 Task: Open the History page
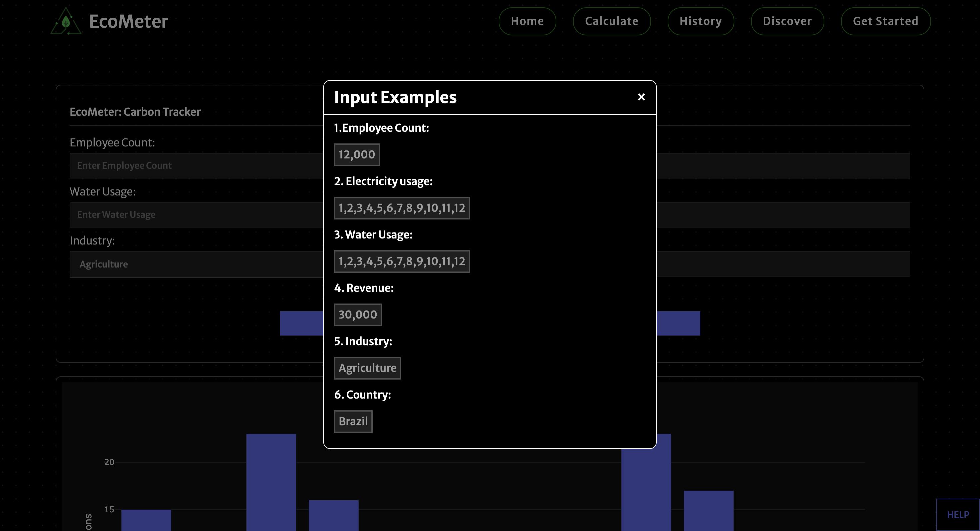[700, 21]
